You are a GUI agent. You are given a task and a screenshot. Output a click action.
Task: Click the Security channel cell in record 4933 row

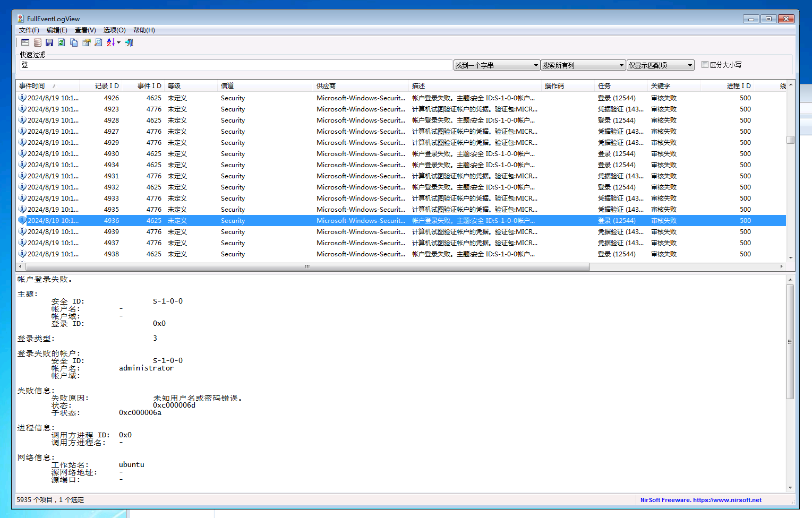click(233, 198)
